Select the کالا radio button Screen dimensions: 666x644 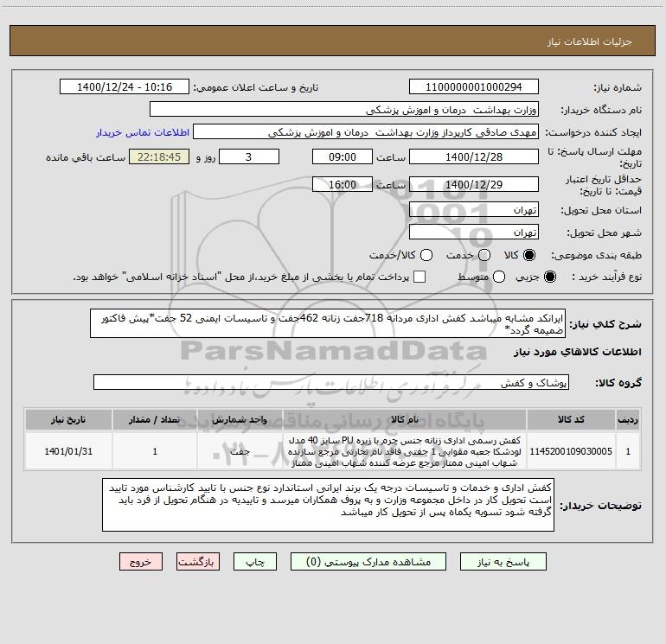529,255
